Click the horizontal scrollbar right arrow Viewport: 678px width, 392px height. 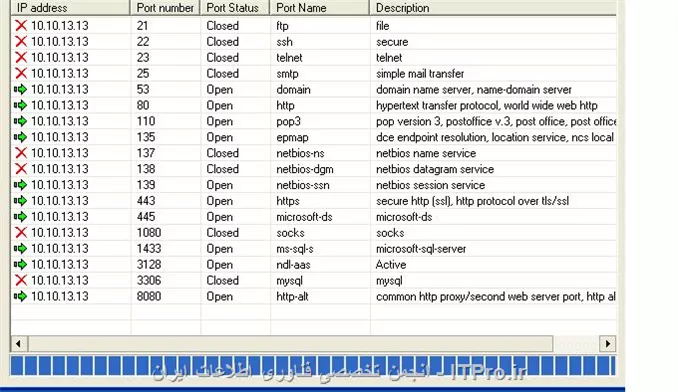608,344
